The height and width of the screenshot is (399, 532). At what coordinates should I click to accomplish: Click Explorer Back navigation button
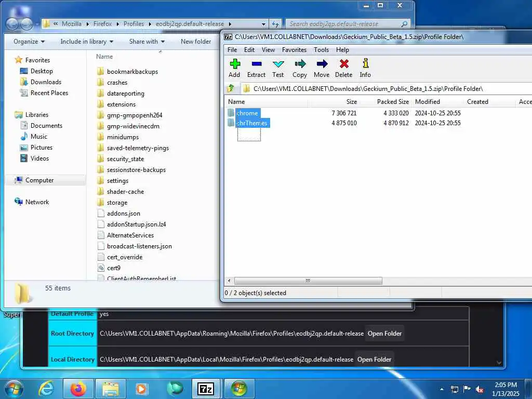12,24
